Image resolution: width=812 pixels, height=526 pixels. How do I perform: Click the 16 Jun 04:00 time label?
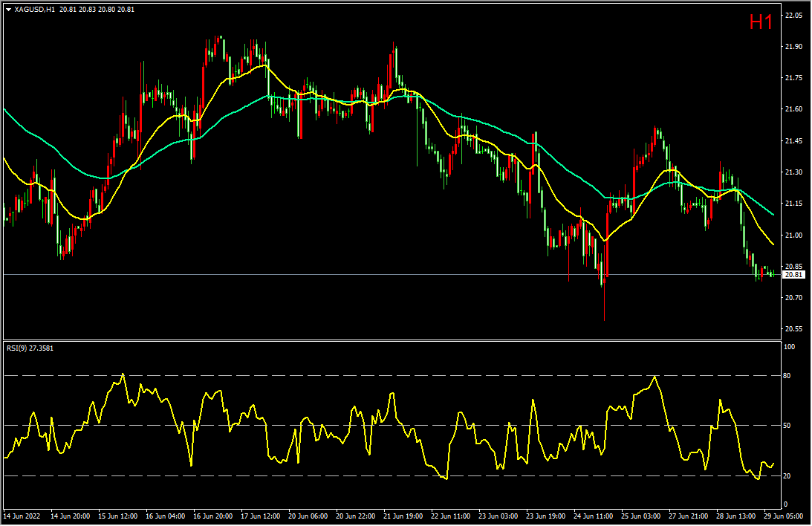tap(165, 516)
